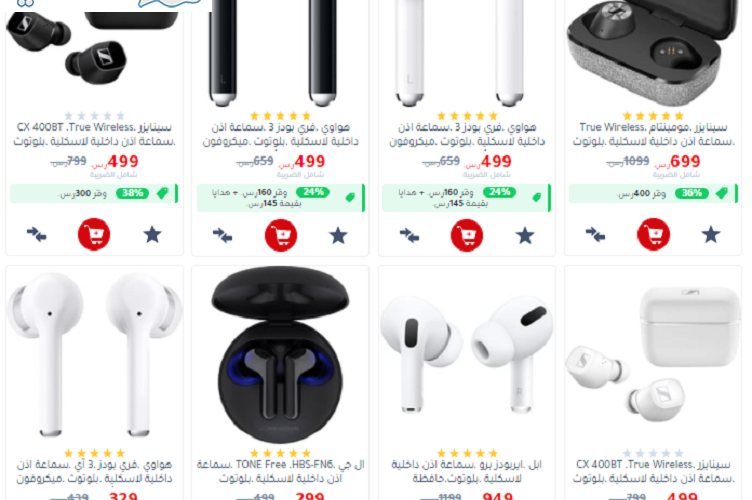Open the Apple AirPods Pro product image
The height and width of the screenshot is (500, 752).
[467, 355]
